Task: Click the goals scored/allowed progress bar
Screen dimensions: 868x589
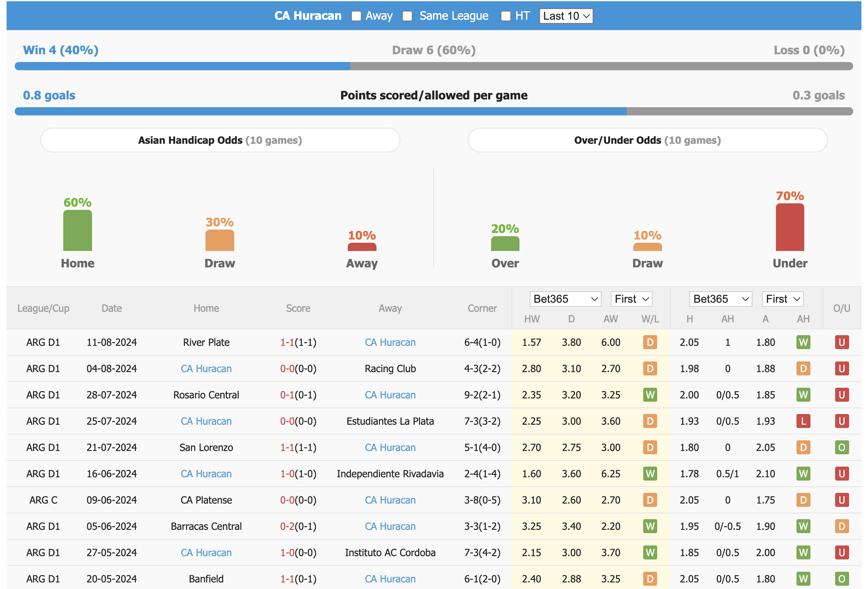Action: (434, 111)
